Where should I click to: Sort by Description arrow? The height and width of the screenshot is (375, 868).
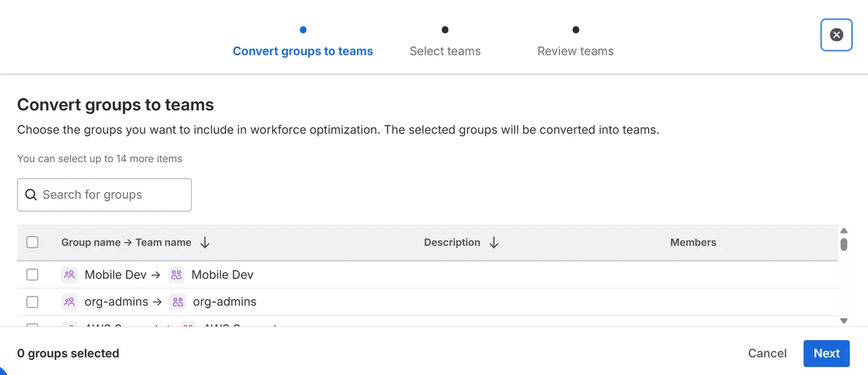pos(494,242)
